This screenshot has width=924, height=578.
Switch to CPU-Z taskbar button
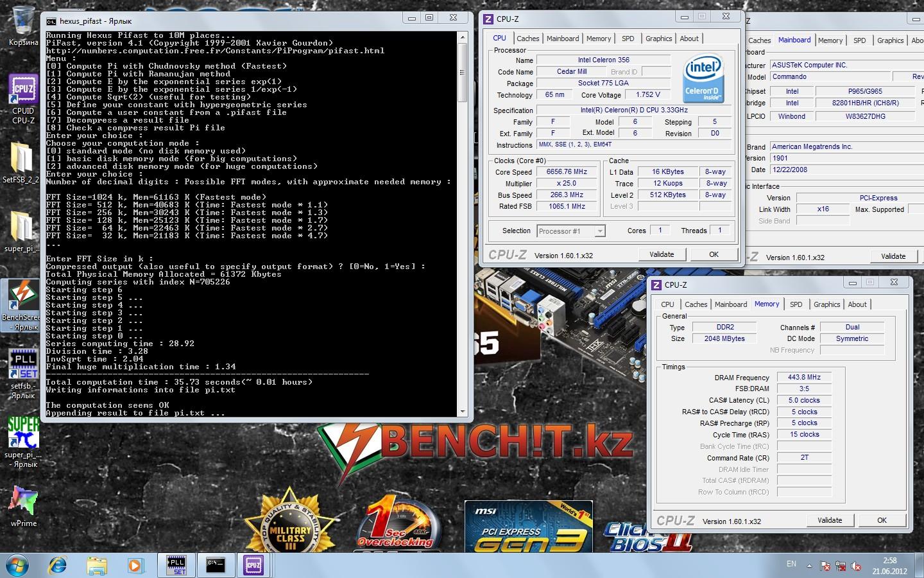[x=254, y=566]
